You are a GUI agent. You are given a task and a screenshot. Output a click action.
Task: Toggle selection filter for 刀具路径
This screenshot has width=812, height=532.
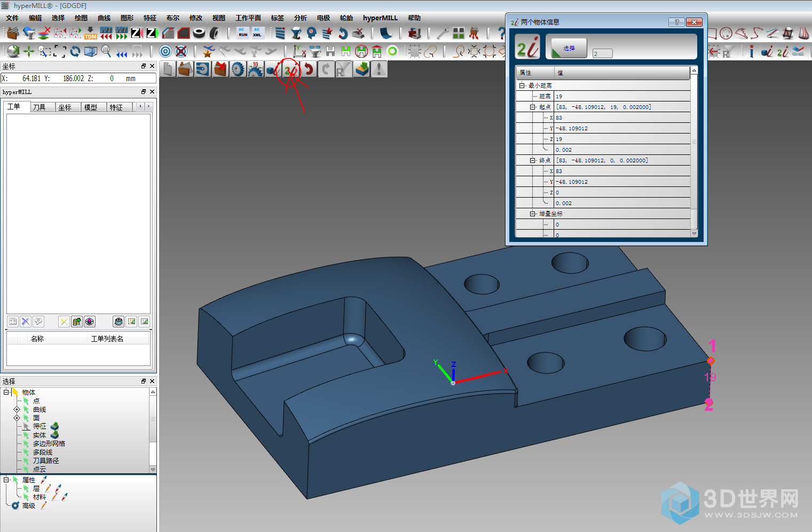pos(26,460)
